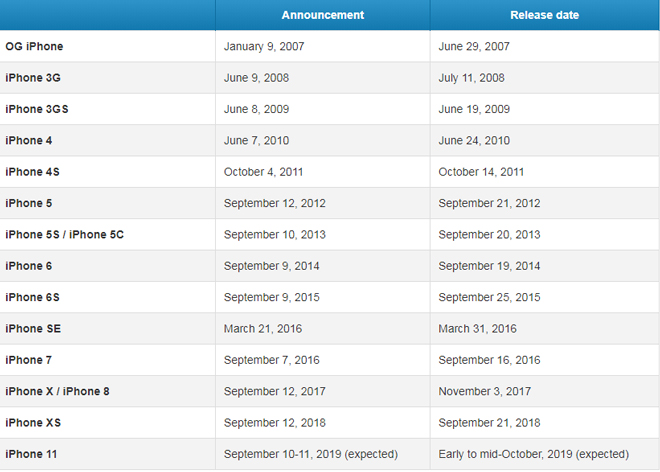The height and width of the screenshot is (472, 660).
Task: Select the OG iPhone row label
Action: point(34,47)
